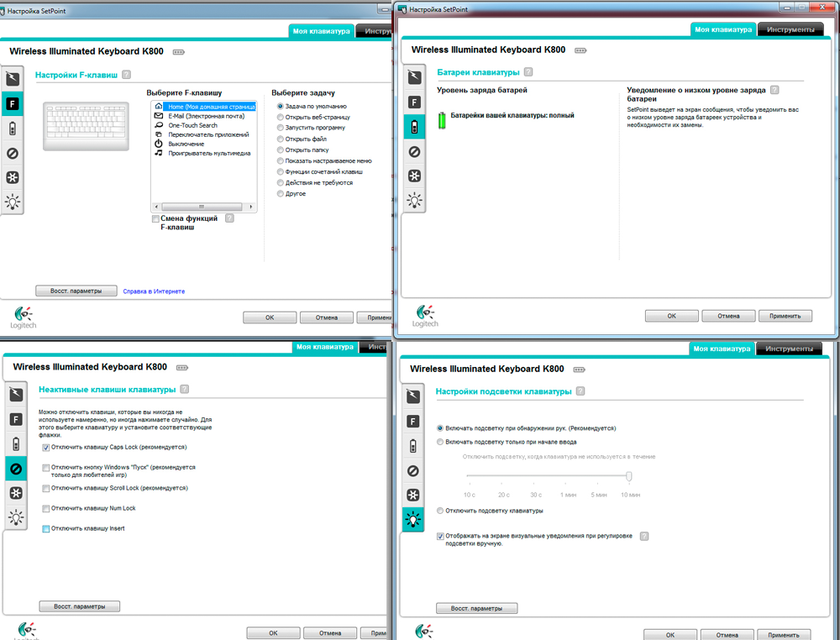Open the snowflake icon in the F-keys window sidebar
840x640 pixels.
[13, 177]
